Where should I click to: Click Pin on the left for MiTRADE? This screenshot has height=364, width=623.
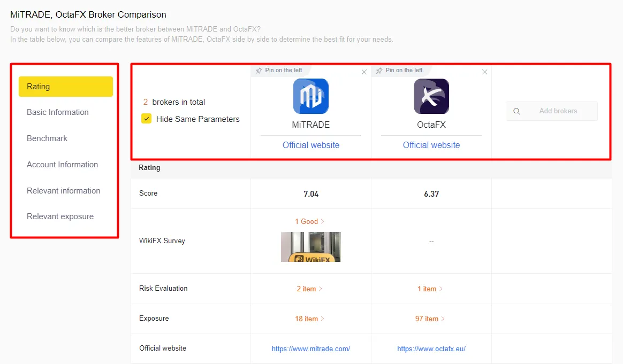(283, 70)
